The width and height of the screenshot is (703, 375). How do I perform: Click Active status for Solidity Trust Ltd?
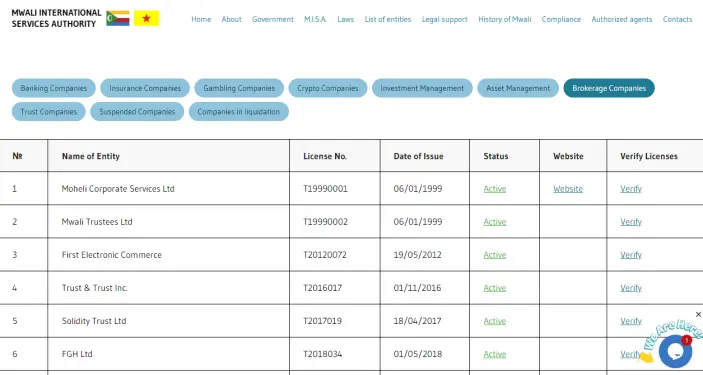click(495, 321)
